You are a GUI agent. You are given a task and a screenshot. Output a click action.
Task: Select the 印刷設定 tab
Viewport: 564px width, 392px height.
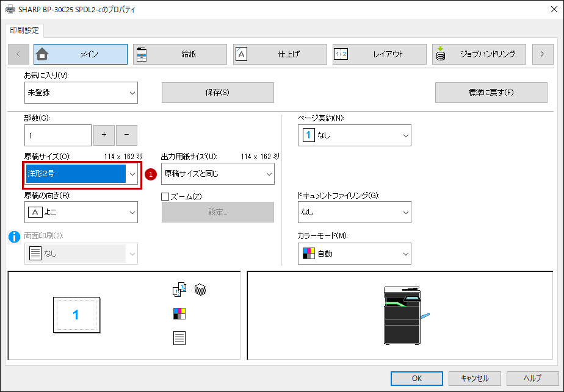[x=24, y=30]
